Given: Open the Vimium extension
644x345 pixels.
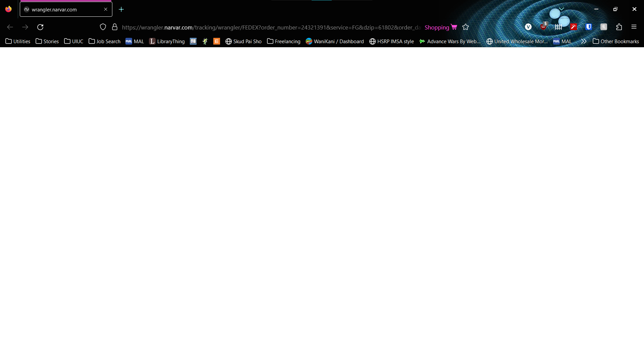Looking at the screenshot, I should click(528, 27).
